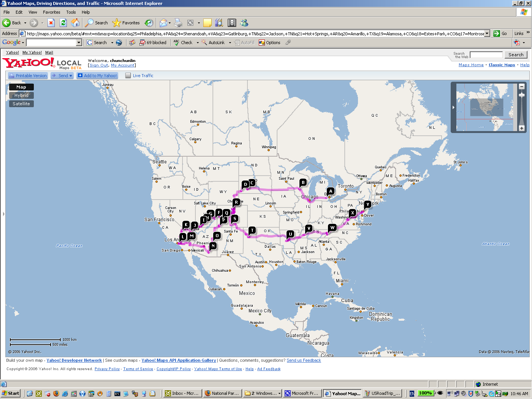Click the Sign Out link
The height and width of the screenshot is (399, 532).
[99, 65]
